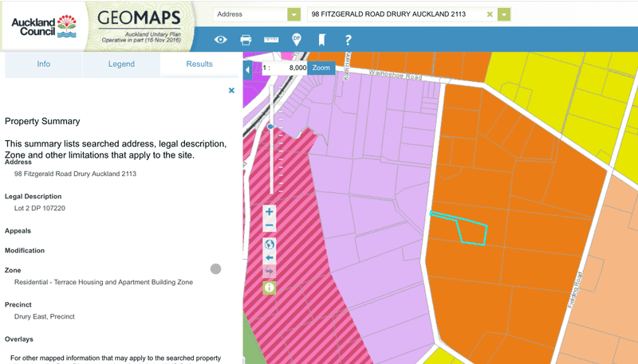Click the Auckland Council logo
The image size is (638, 364).
tap(44, 26)
